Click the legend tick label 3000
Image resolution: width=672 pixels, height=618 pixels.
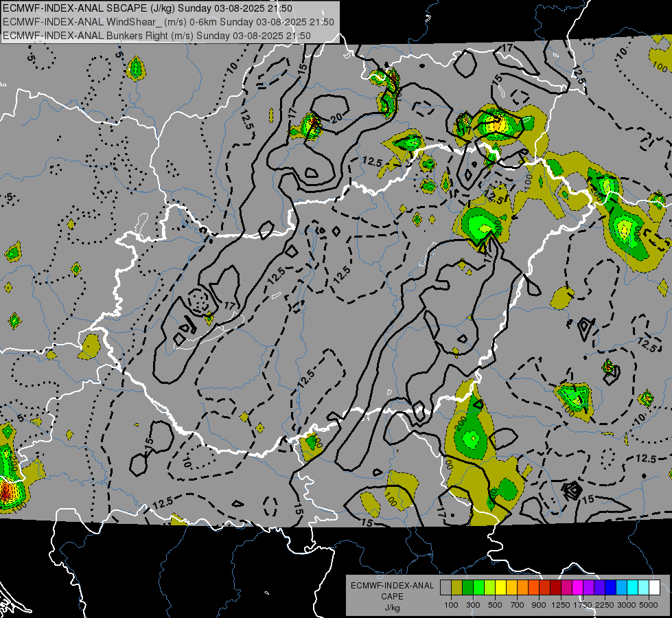(627, 605)
